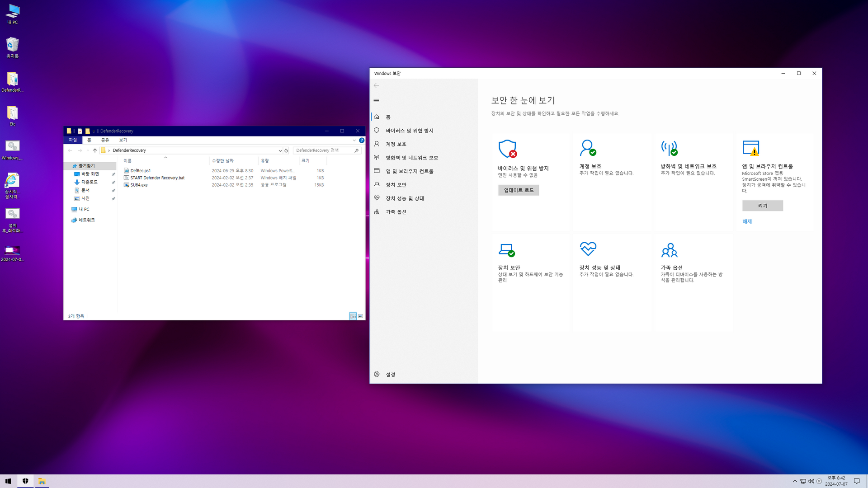Open recent locations dropdown arrow
The image size is (868, 488).
click(88, 150)
